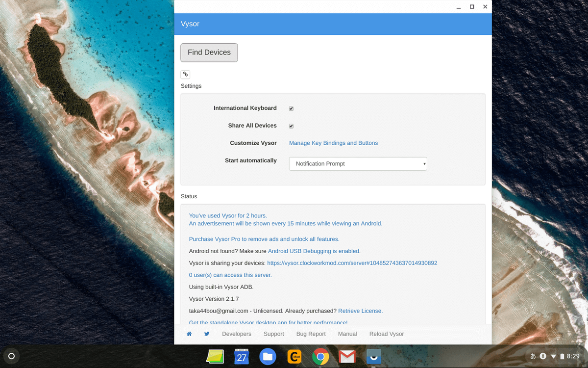Open the vysor.clockworkmod.com server share URL
The height and width of the screenshot is (368, 588).
(x=352, y=263)
